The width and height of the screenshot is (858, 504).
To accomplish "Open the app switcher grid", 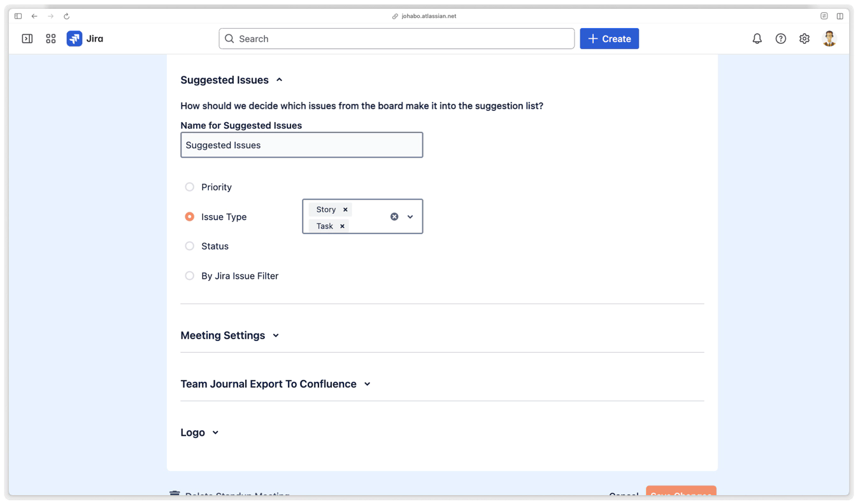I will click(51, 39).
